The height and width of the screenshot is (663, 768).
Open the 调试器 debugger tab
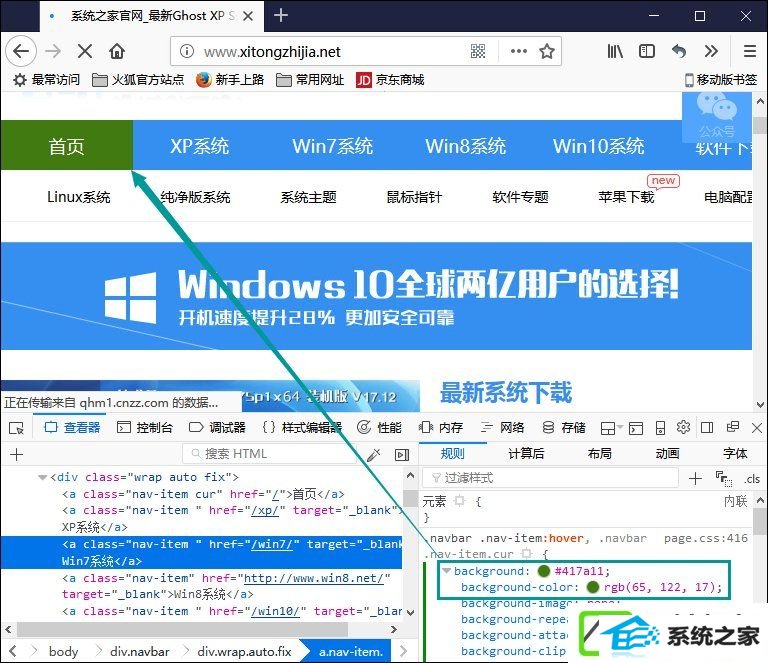(x=217, y=427)
